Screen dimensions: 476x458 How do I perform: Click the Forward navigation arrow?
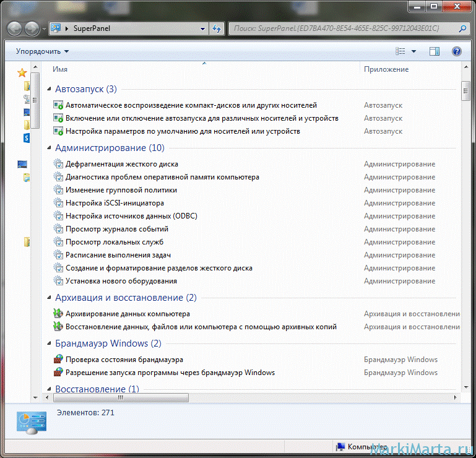click(x=32, y=28)
